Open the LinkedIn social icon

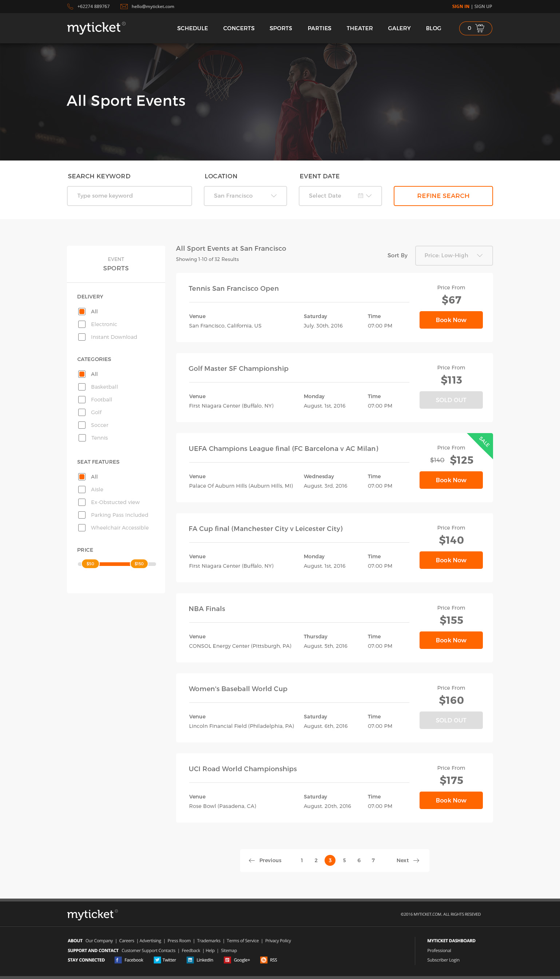click(190, 960)
